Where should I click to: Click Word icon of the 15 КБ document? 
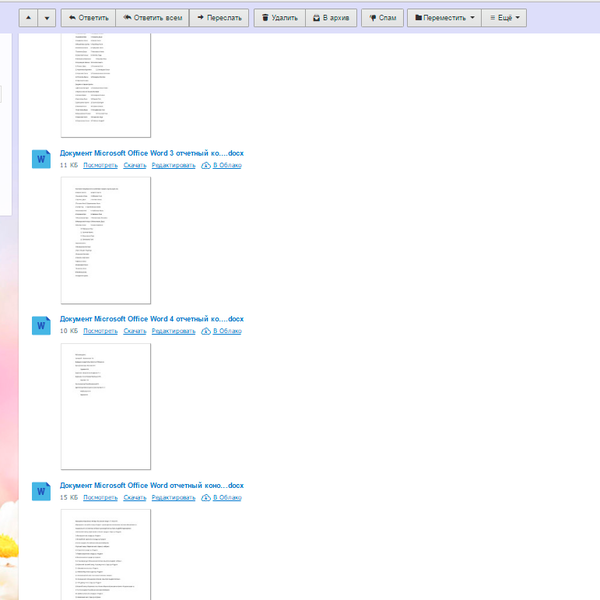coord(41,491)
